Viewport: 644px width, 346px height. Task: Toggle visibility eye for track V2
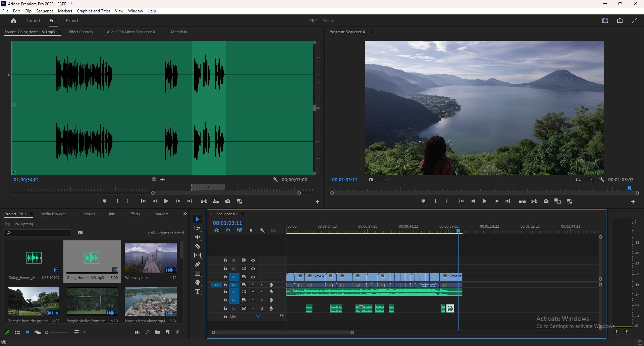(253, 269)
